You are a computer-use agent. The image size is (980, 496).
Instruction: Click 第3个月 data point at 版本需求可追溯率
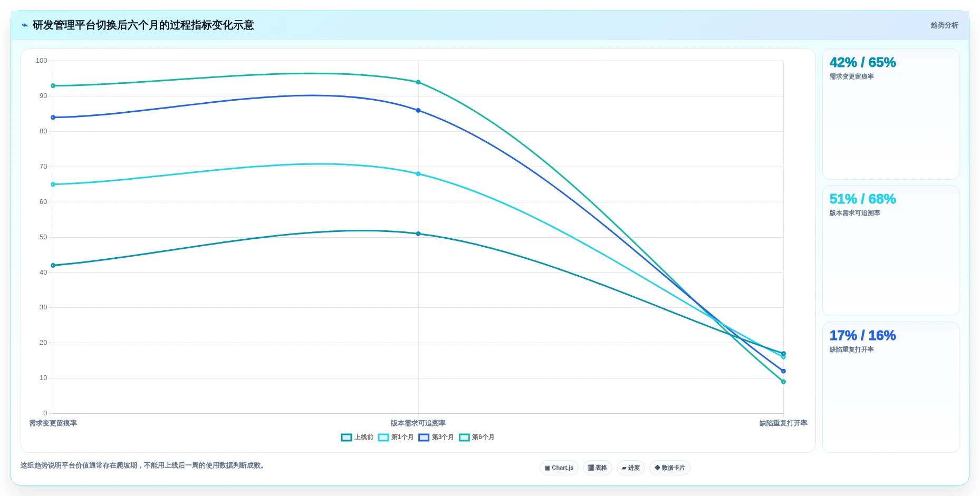click(x=418, y=111)
